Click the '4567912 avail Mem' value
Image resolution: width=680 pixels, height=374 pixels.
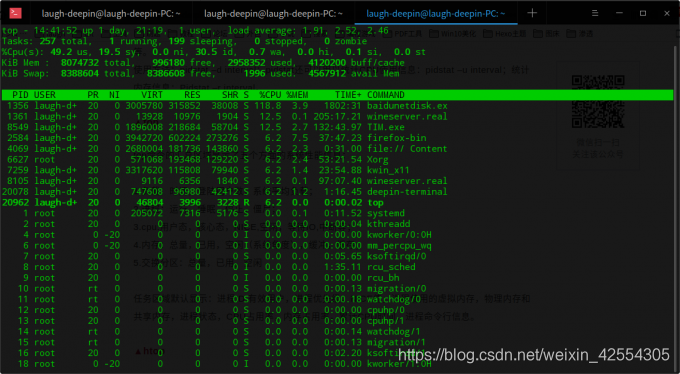pyautogui.click(x=353, y=73)
